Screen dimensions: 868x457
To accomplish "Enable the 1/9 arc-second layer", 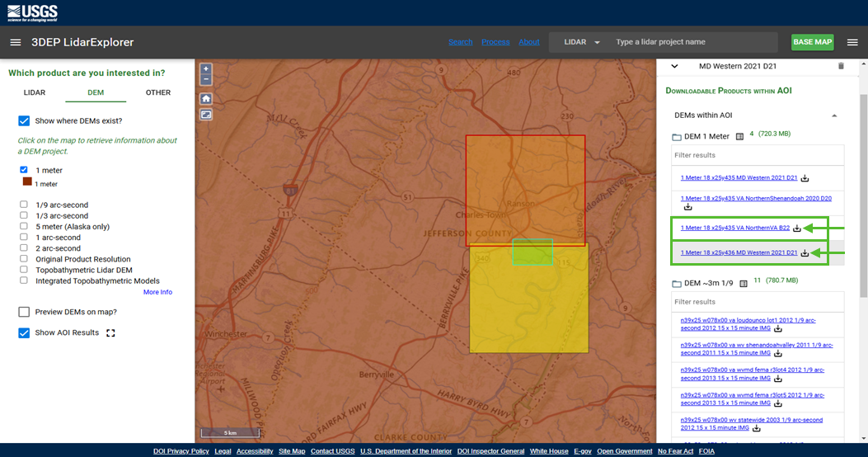I will point(24,205).
